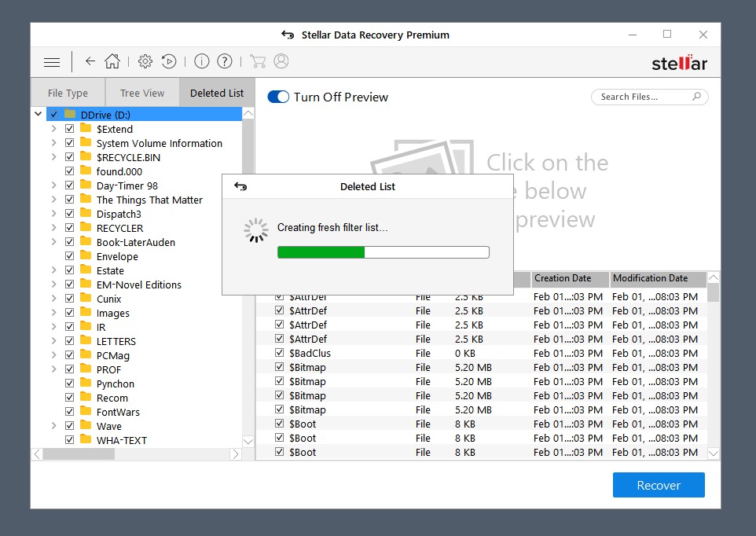Collapse the DDrive (D:) tree node

click(38, 113)
